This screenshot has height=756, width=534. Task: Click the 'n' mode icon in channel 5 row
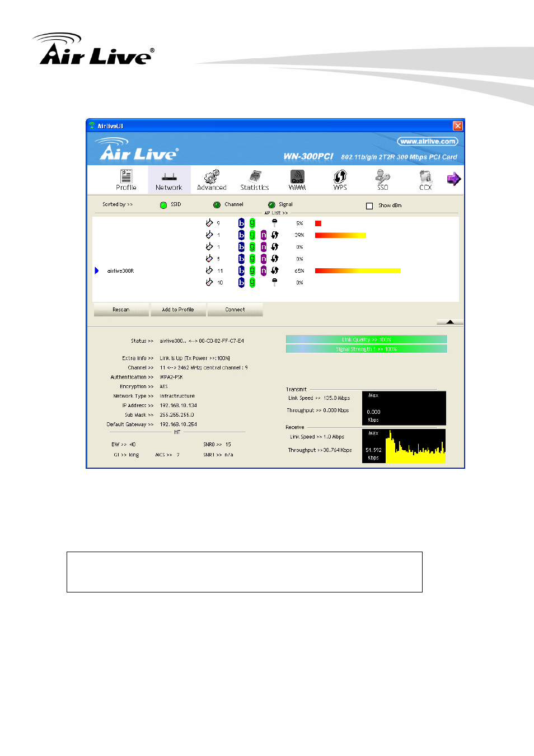point(264,259)
